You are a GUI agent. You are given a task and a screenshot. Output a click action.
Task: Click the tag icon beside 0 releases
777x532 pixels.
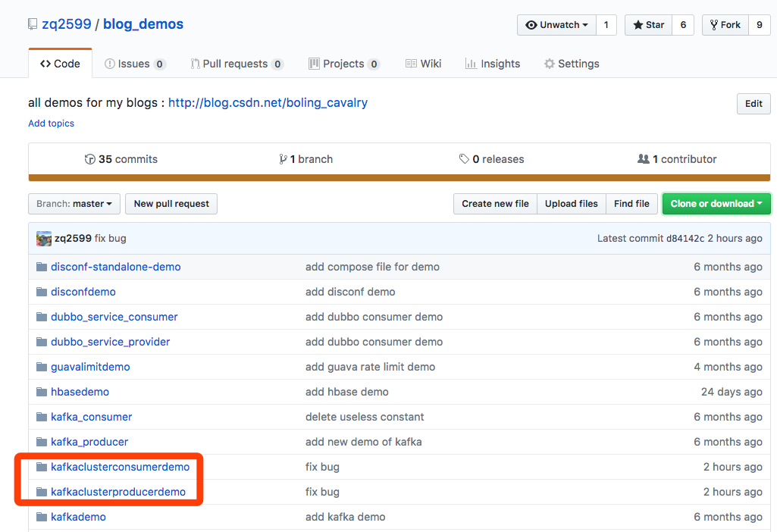click(464, 159)
